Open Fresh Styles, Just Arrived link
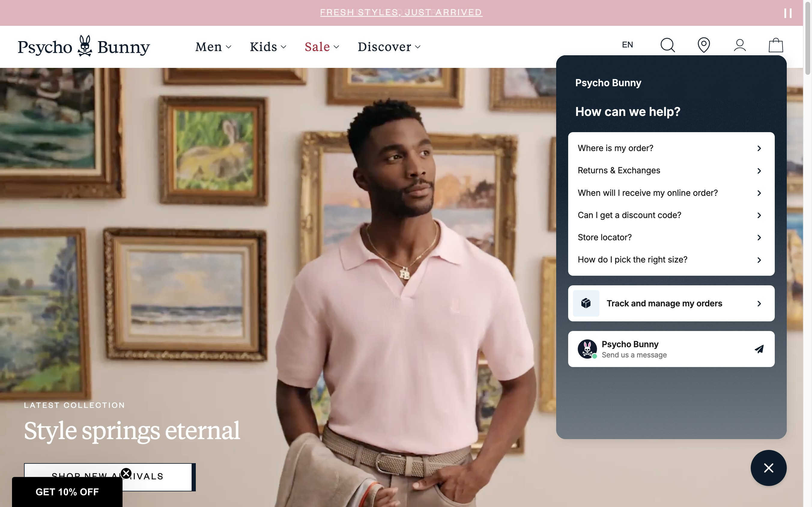 tap(401, 12)
